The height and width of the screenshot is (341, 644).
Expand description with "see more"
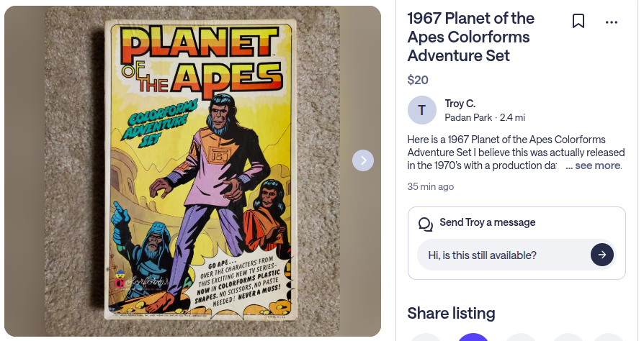click(597, 165)
